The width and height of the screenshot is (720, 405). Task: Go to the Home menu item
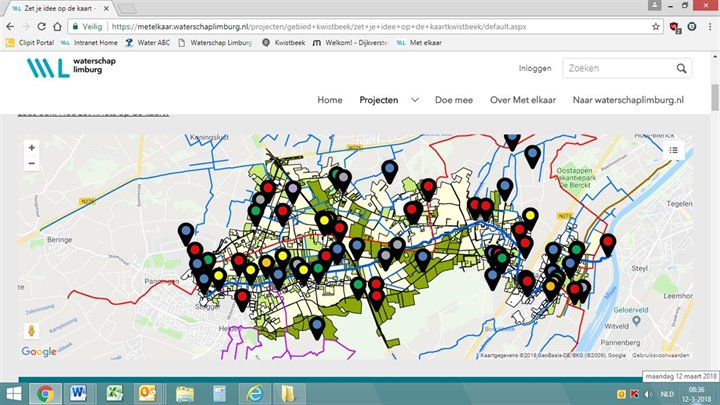coord(329,101)
